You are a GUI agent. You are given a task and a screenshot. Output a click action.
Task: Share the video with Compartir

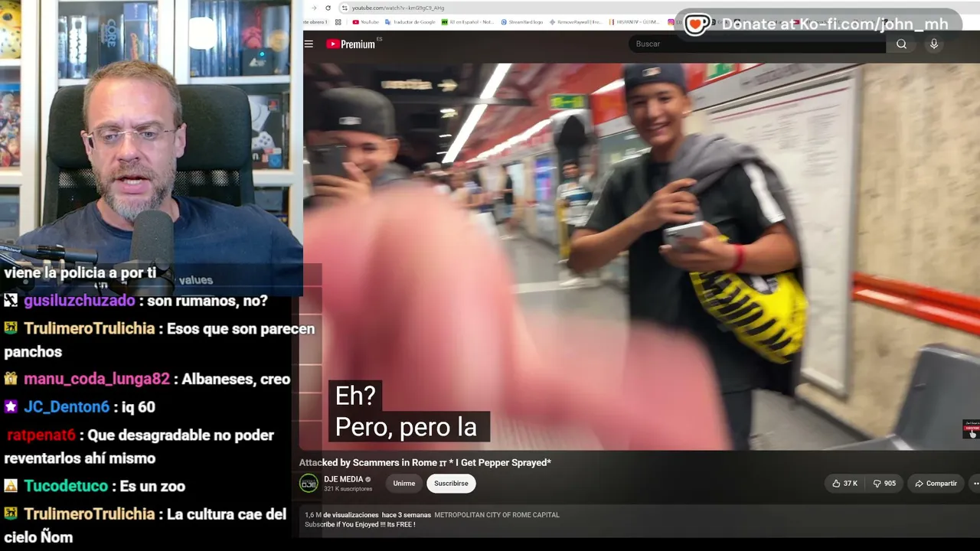pyautogui.click(x=936, y=483)
